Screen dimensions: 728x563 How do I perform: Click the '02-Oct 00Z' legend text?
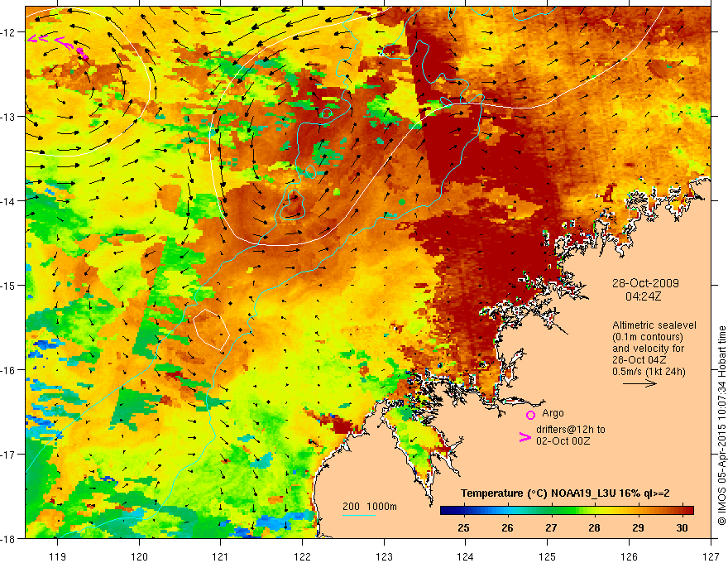pyautogui.click(x=563, y=440)
